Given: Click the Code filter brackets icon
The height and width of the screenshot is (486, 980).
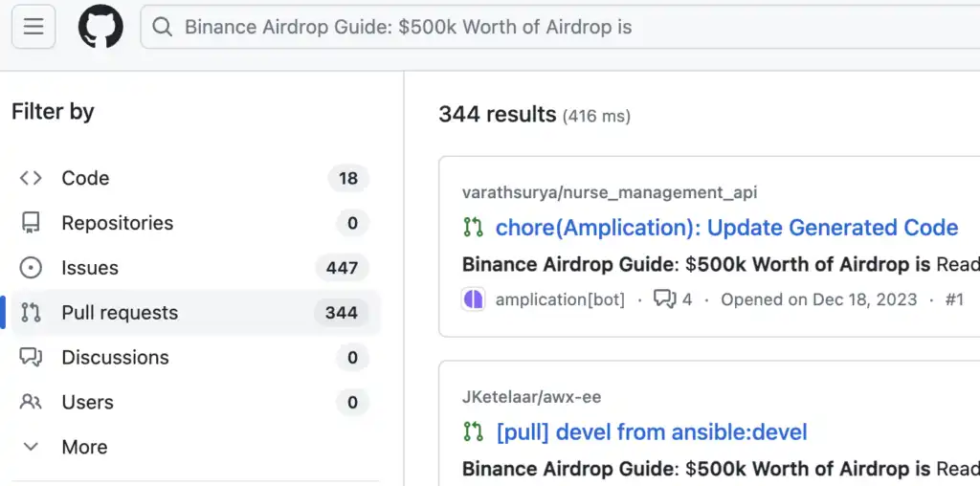Looking at the screenshot, I should click(31, 178).
